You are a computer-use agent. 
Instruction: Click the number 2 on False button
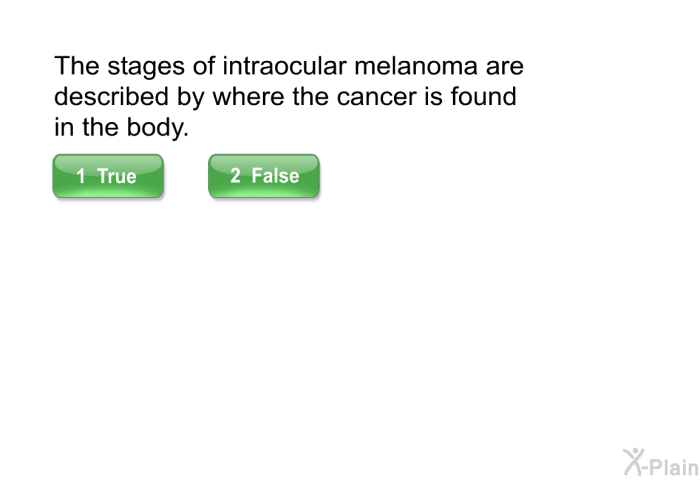click(x=235, y=175)
